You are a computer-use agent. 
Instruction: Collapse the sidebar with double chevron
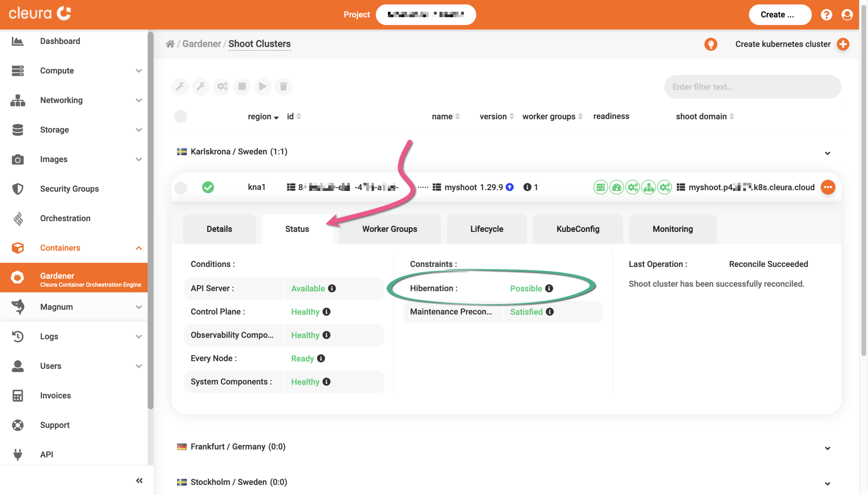139,481
